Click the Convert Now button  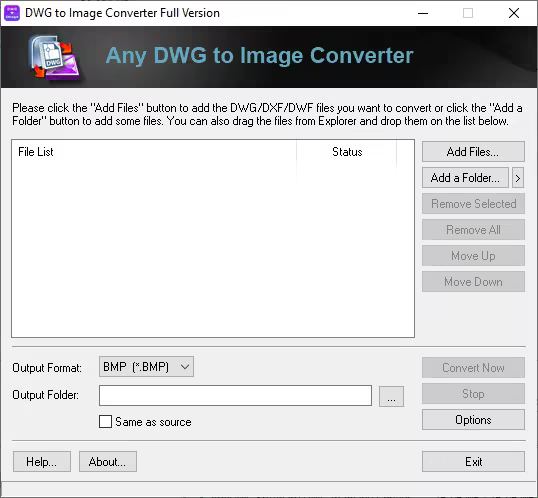click(x=473, y=368)
